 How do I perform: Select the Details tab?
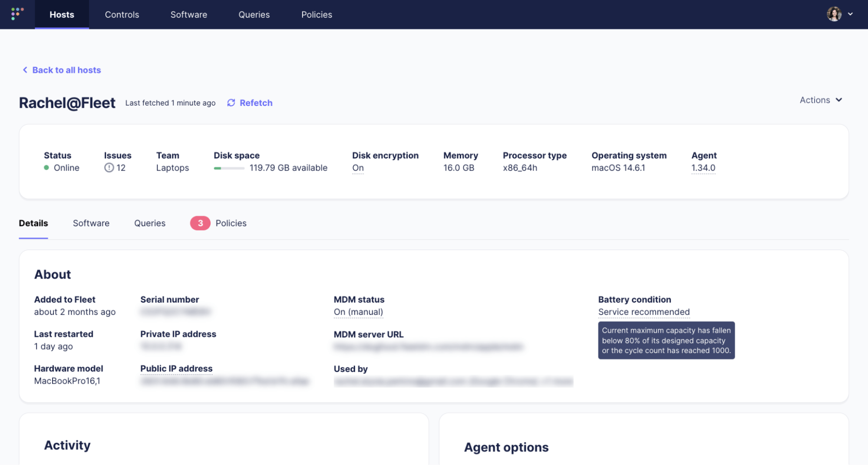click(33, 223)
